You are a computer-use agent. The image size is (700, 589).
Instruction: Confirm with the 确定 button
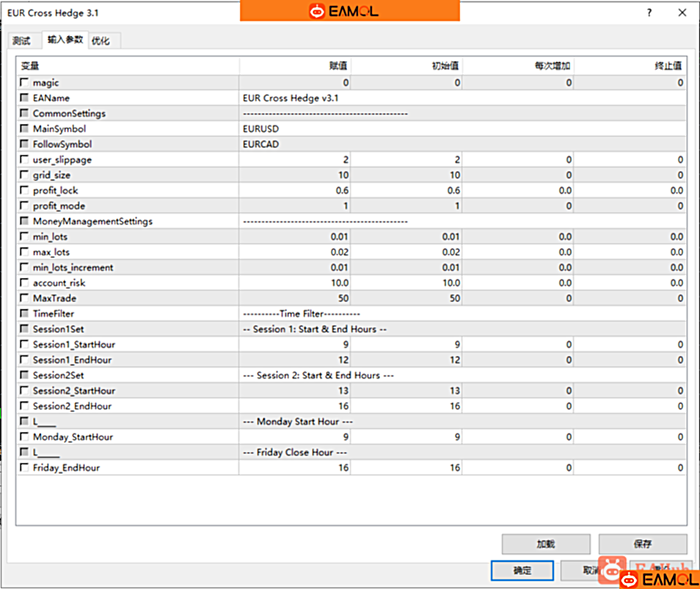522,571
